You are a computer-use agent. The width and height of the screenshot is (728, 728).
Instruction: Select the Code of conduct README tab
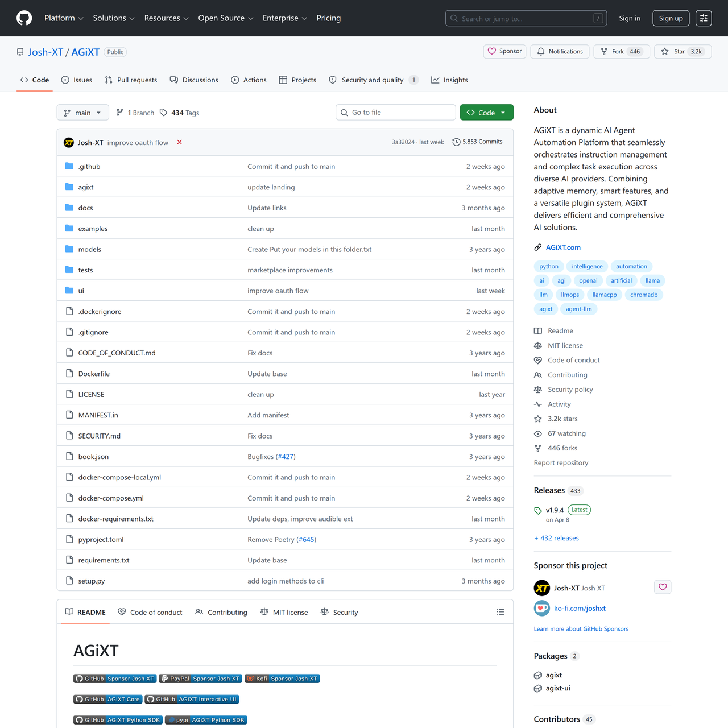[150, 613]
